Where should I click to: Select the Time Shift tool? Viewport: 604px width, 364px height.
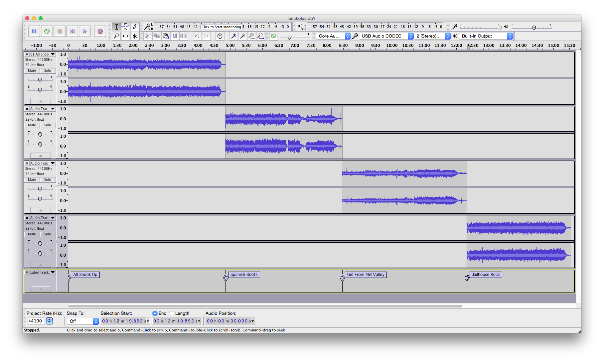pos(125,36)
